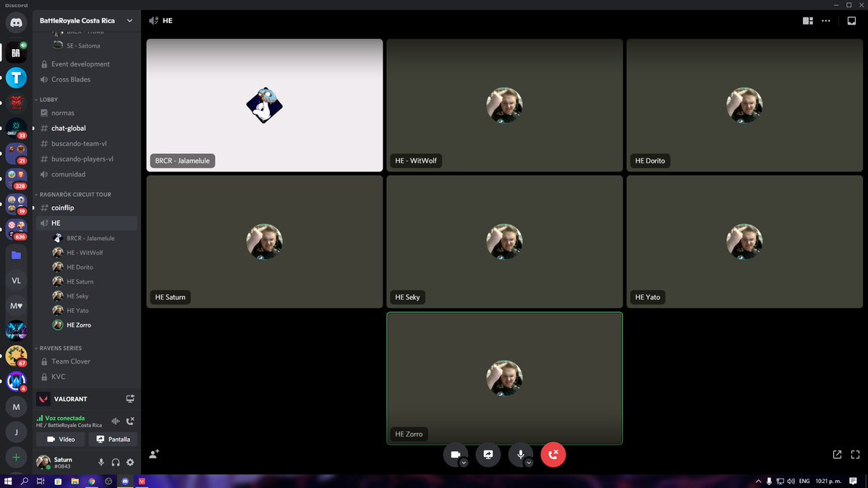This screenshot has width=868, height=488.
Task: Show chat panel icon top right
Action: [851, 21]
